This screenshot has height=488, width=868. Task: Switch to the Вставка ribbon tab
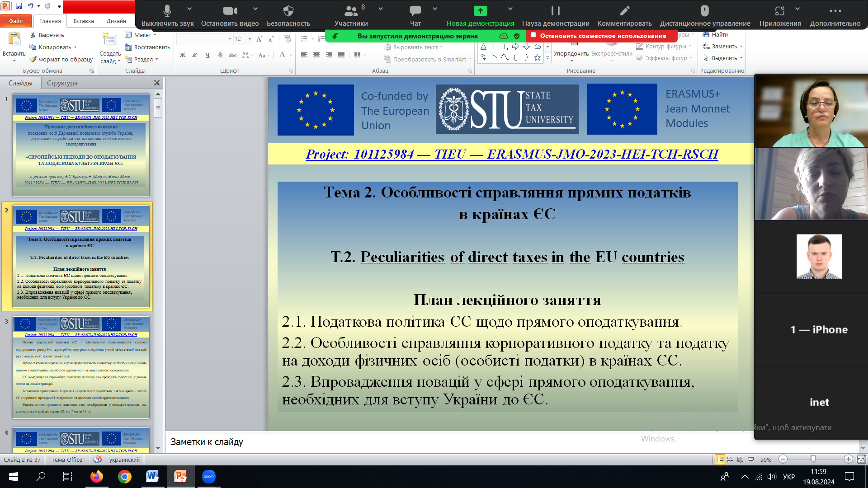[x=84, y=21]
